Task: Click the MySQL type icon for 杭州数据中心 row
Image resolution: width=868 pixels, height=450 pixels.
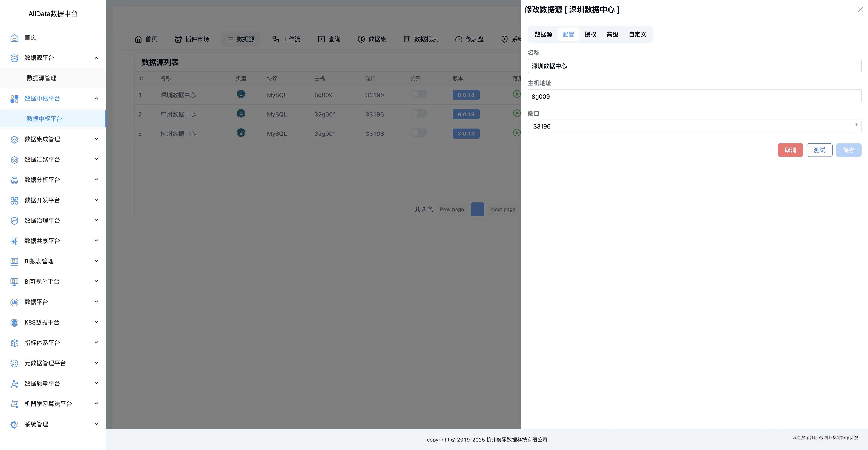Action: [241, 132]
